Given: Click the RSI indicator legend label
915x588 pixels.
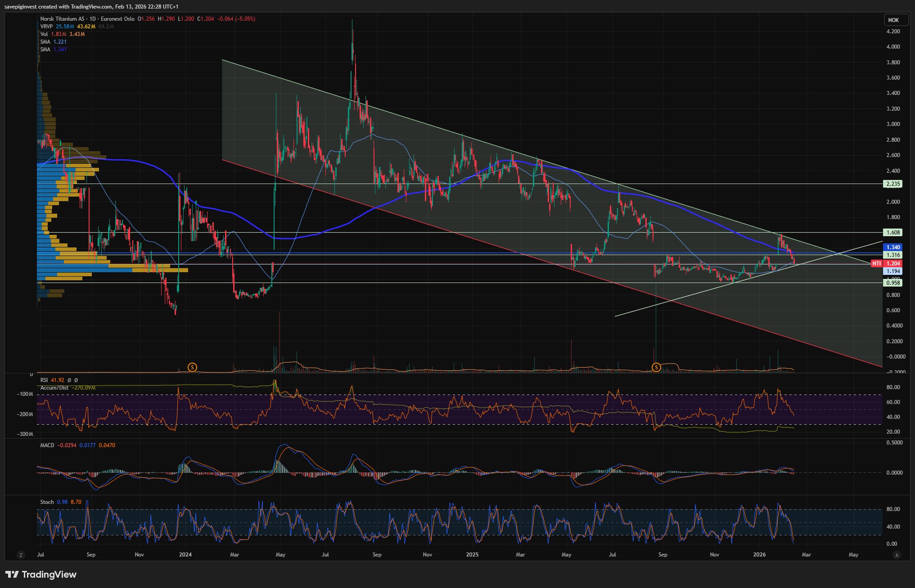Looking at the screenshot, I should [x=44, y=380].
